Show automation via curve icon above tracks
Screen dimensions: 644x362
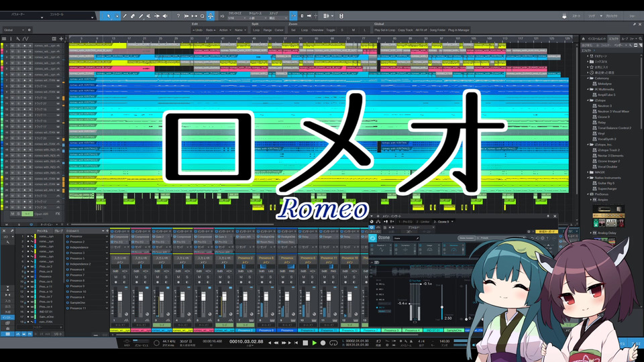(x=25, y=39)
